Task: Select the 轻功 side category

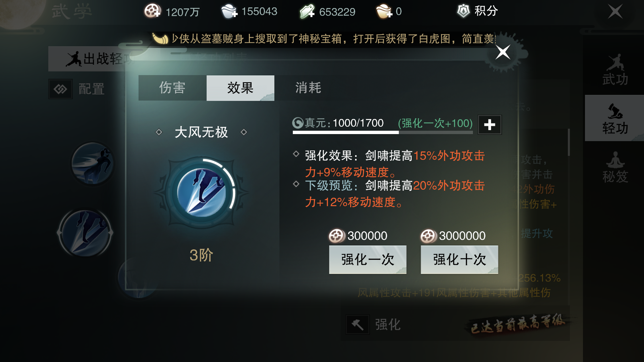Action: pyautogui.click(x=615, y=118)
